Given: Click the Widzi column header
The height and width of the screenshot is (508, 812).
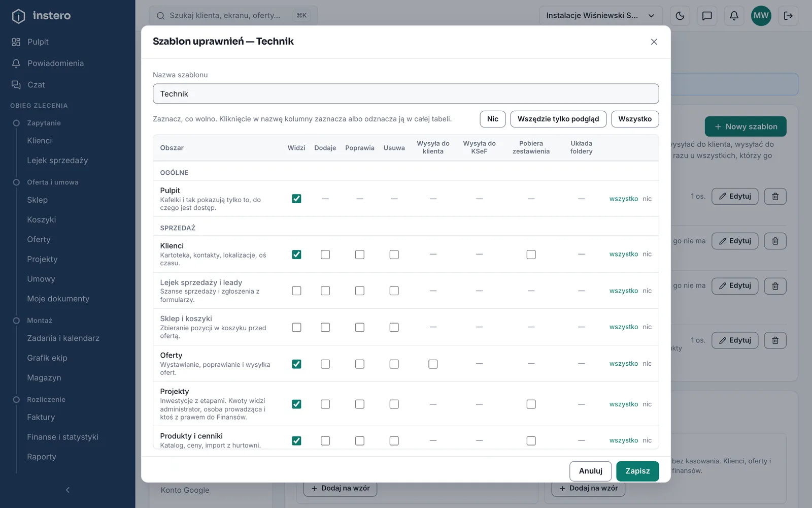Looking at the screenshot, I should [x=296, y=148].
